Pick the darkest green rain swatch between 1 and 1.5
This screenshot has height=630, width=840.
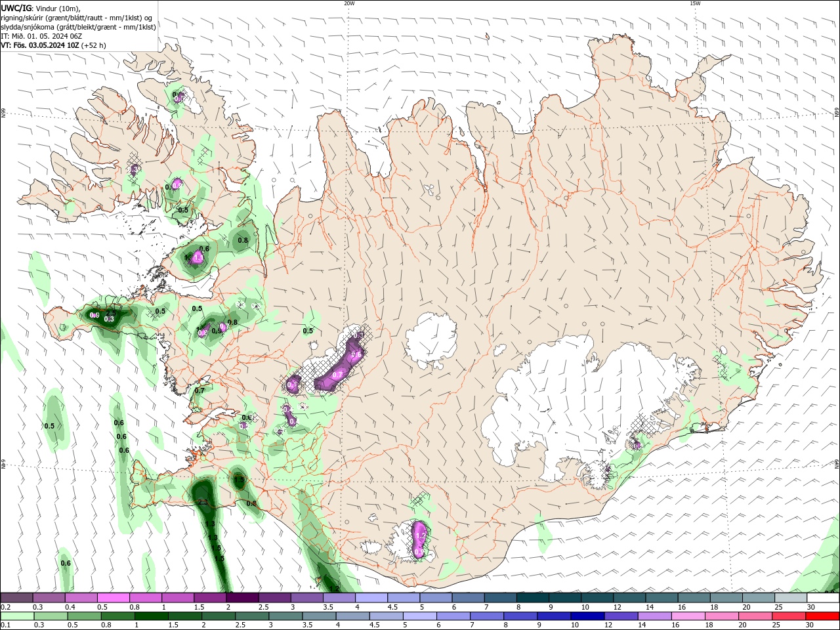pos(151,616)
